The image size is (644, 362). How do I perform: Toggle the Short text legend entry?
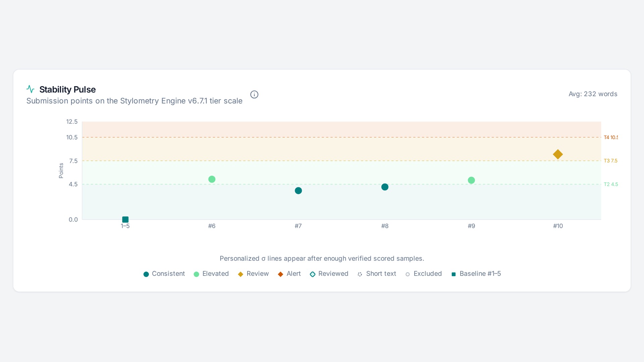click(377, 274)
